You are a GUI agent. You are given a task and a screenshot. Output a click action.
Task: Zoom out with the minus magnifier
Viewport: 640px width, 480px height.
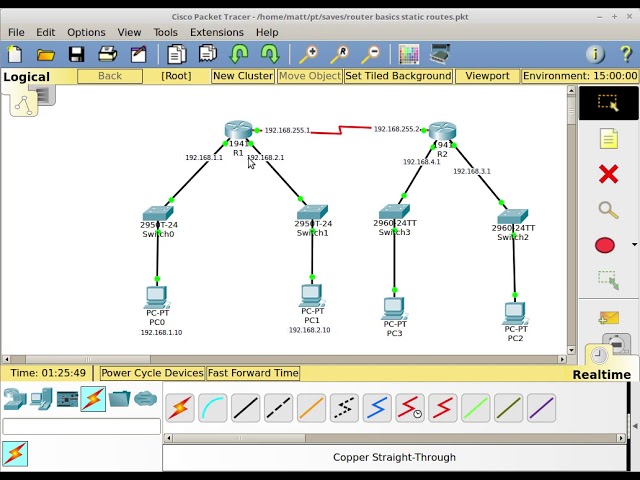coord(371,54)
